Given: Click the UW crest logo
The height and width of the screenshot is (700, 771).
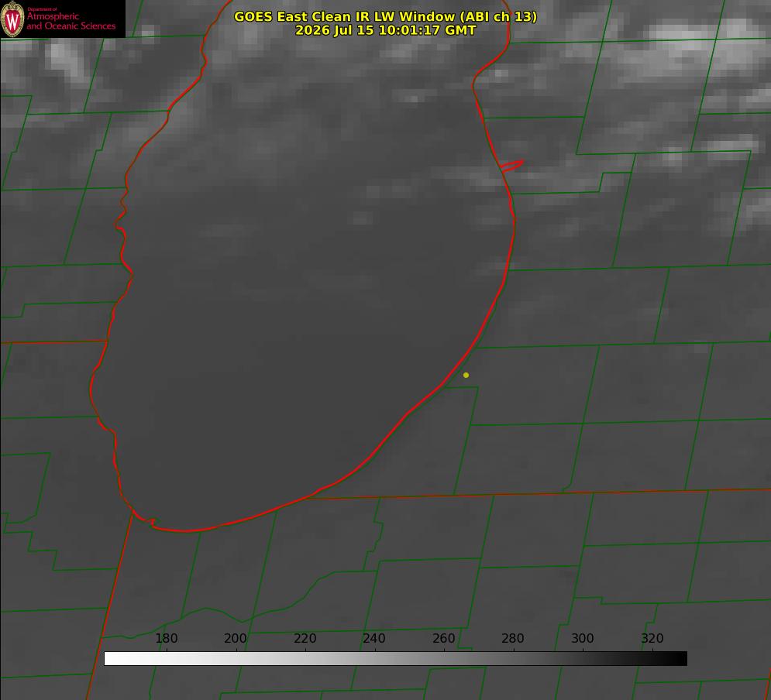Looking at the screenshot, I should point(12,19).
